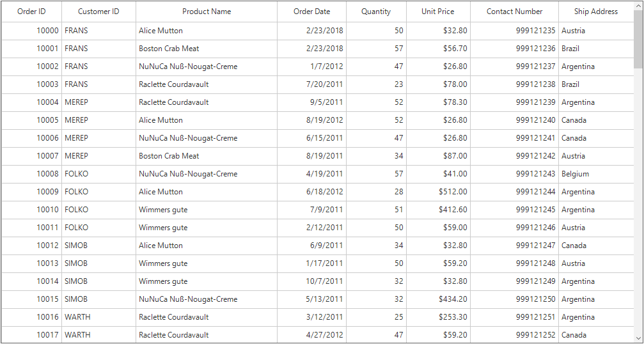
Task: Click contact number 999121250
Action: [515, 299]
